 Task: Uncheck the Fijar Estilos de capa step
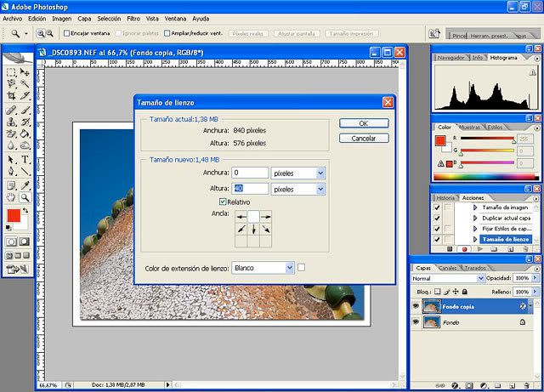click(437, 229)
